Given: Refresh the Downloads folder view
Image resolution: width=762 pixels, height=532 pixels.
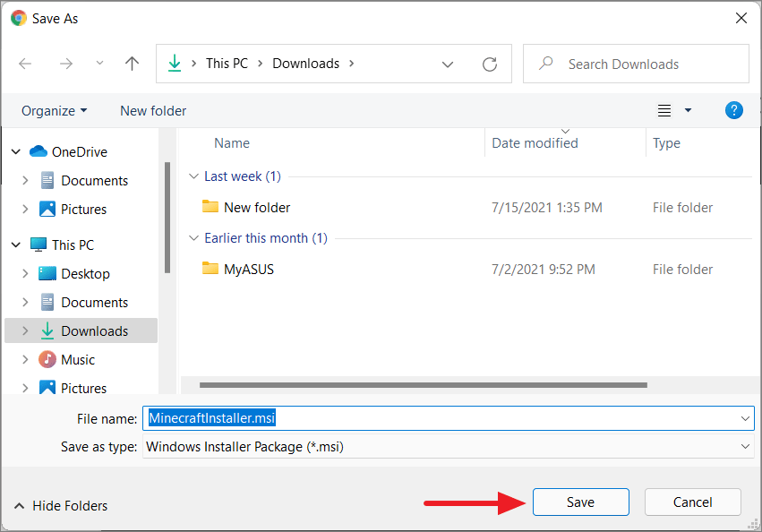Looking at the screenshot, I should click(489, 64).
